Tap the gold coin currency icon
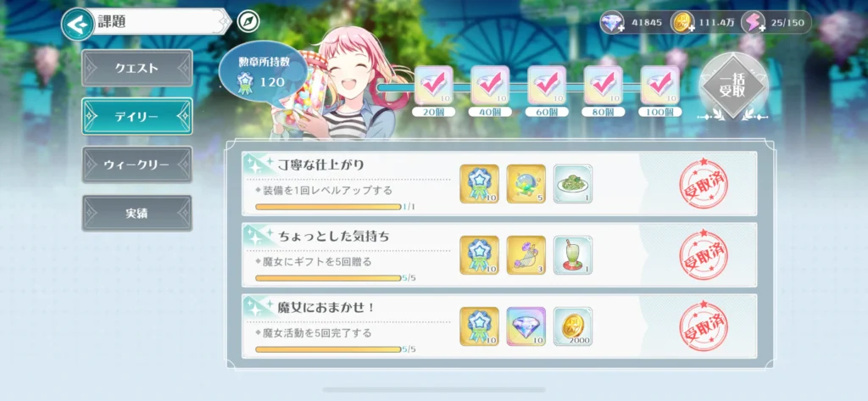The width and height of the screenshot is (868, 401). tap(682, 23)
